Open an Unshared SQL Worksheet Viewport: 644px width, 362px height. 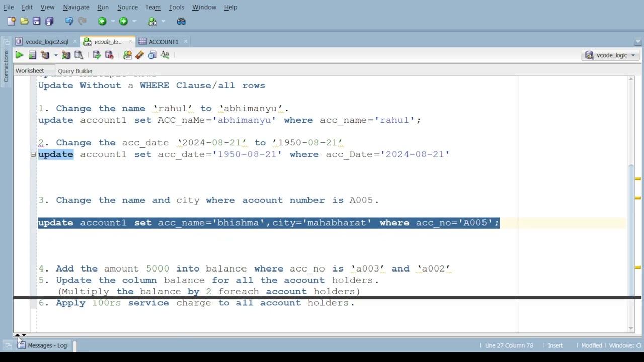127,55
